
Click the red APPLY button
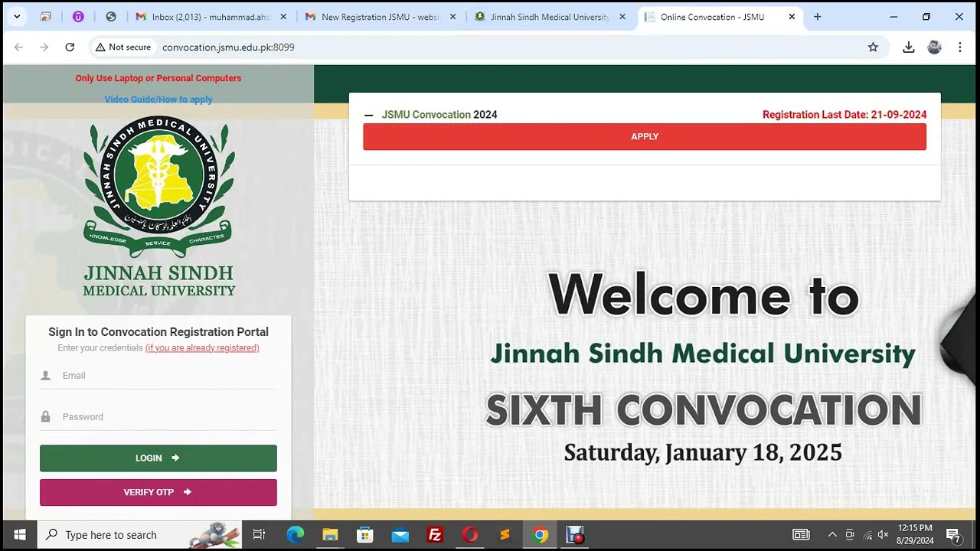645,136
